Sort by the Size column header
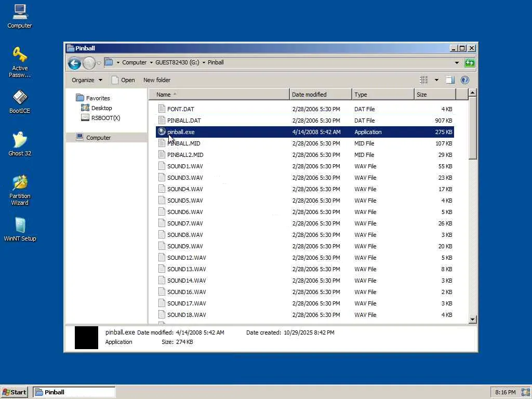532x399 pixels. point(435,95)
